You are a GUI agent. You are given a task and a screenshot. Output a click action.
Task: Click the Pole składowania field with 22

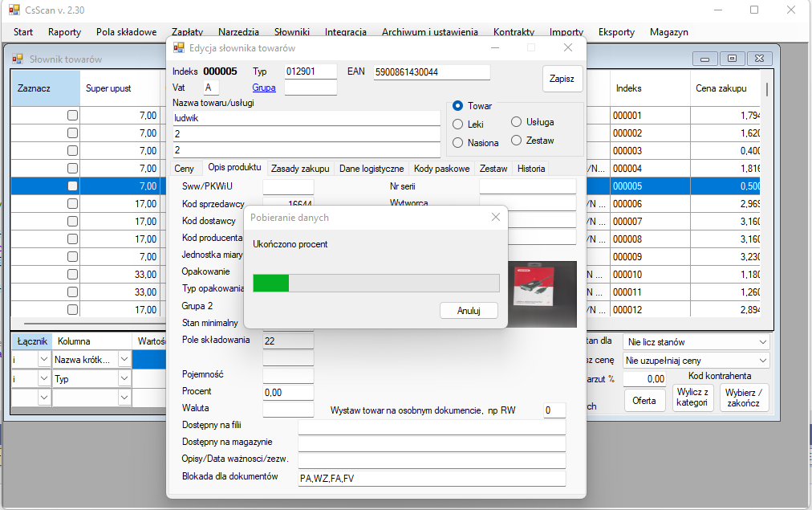pyautogui.click(x=288, y=341)
